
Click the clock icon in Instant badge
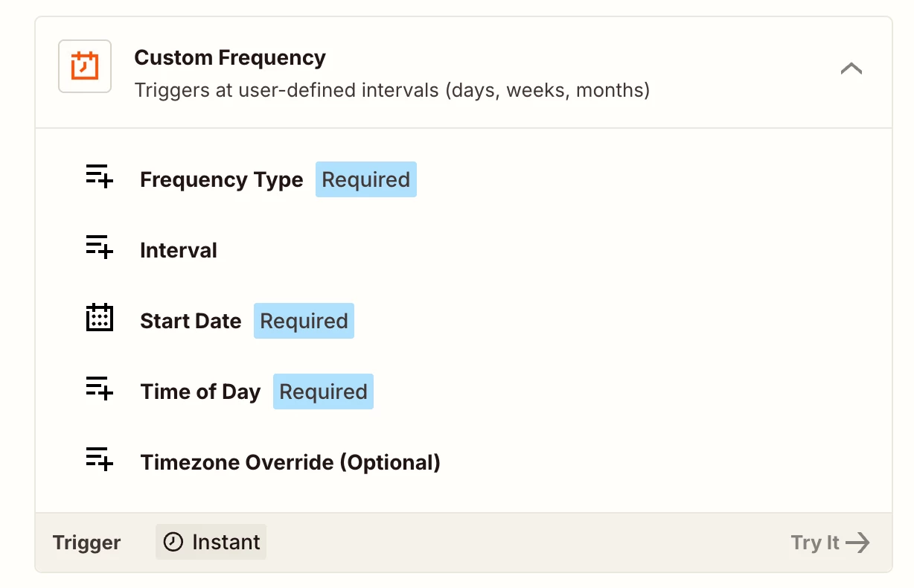point(173,542)
